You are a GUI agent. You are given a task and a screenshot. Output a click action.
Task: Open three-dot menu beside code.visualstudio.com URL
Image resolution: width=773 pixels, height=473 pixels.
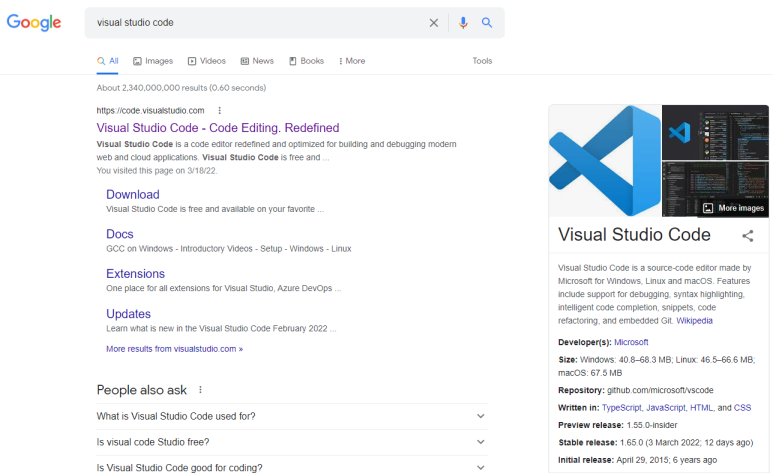[x=219, y=110]
